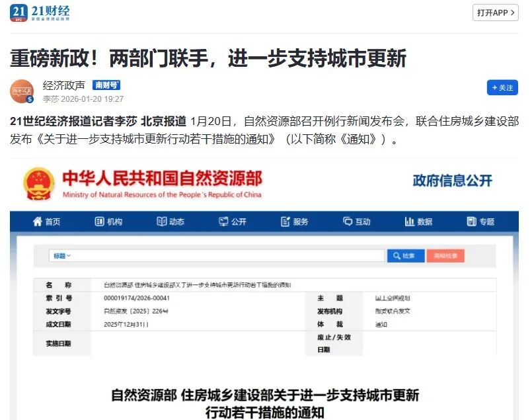Open 政府信息公开 heading link
This screenshot has width=532, height=420.
(x=452, y=181)
